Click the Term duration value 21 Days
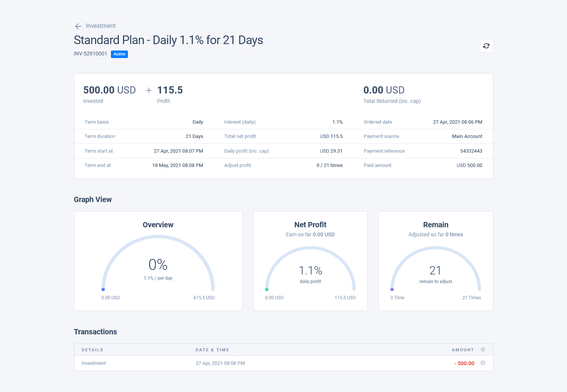The image size is (567, 392). tap(194, 136)
